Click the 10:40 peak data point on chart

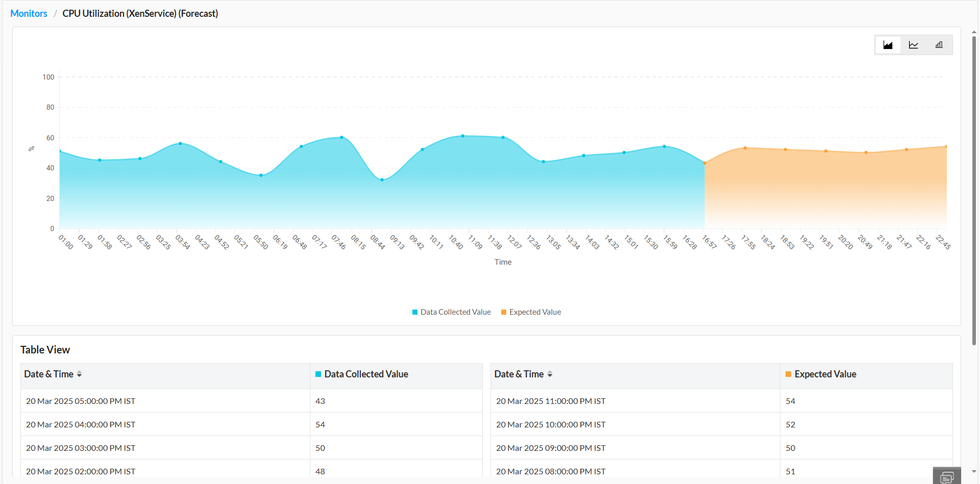463,135
